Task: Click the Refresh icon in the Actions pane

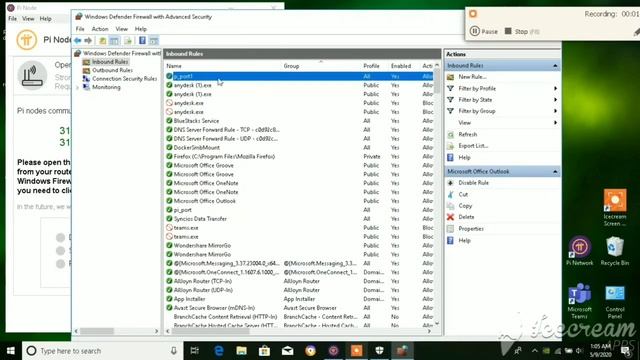Action: [x=451, y=134]
